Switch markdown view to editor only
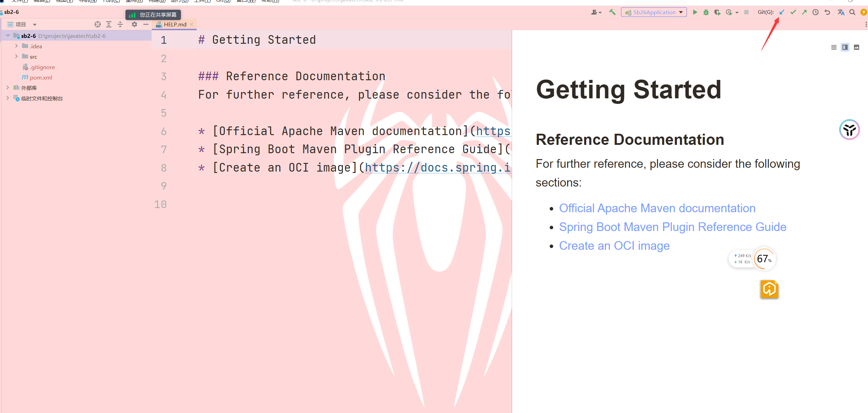Image resolution: width=868 pixels, height=413 pixels. pos(834,47)
